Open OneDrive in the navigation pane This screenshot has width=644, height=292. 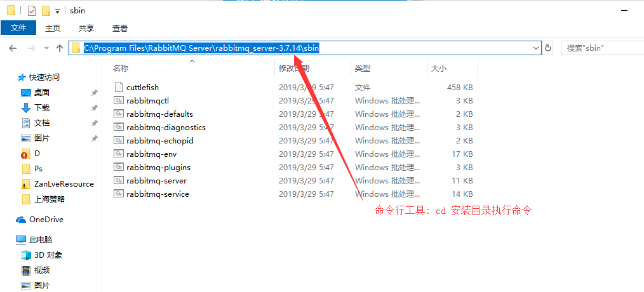pyautogui.click(x=46, y=219)
